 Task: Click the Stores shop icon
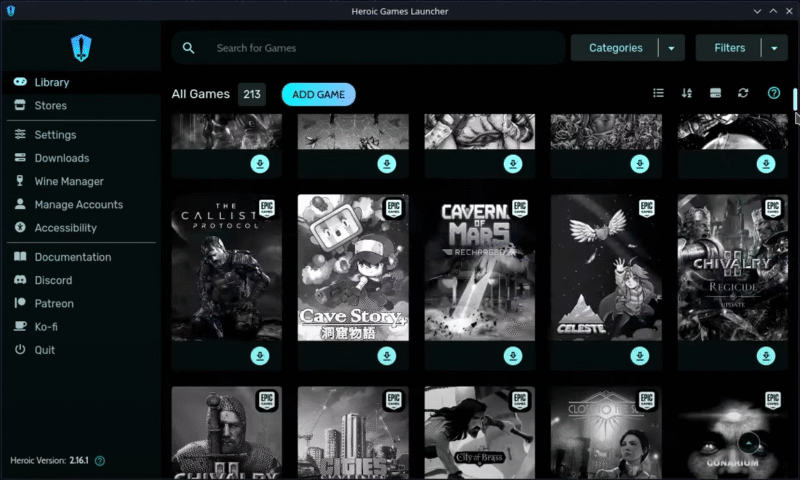20,105
